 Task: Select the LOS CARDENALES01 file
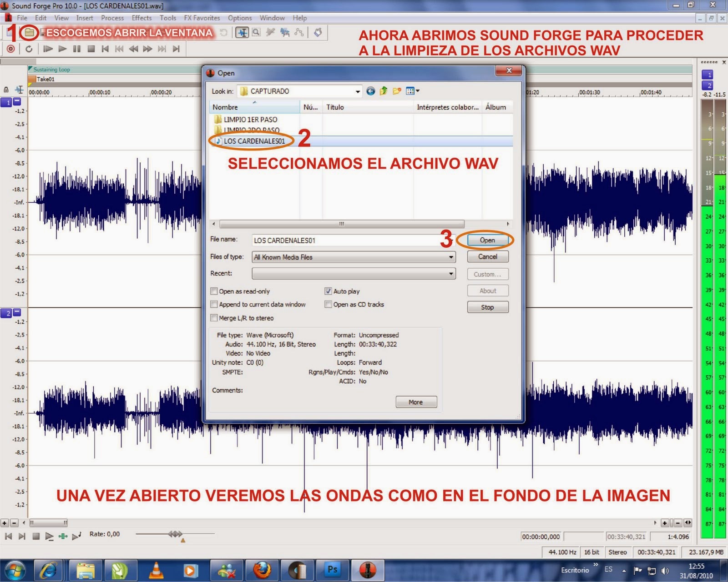[x=250, y=141]
